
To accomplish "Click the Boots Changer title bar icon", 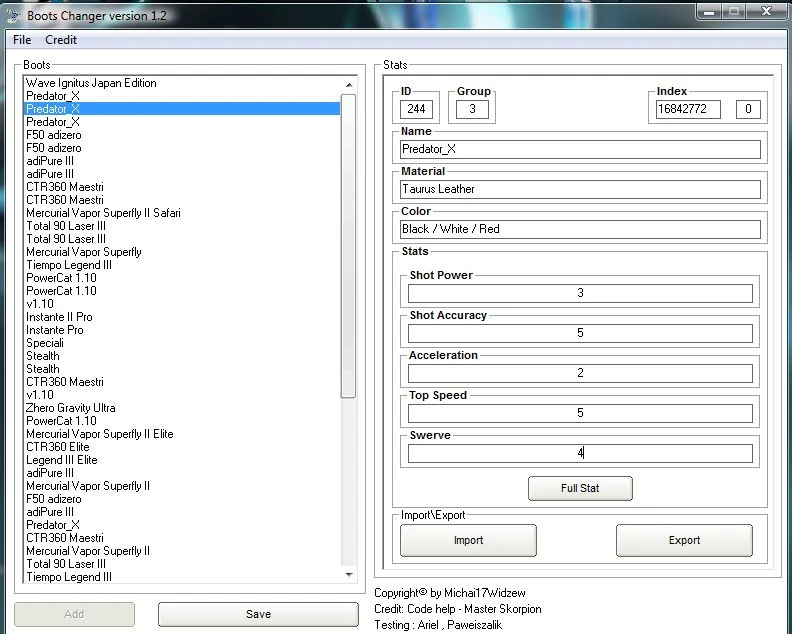I will [13, 16].
